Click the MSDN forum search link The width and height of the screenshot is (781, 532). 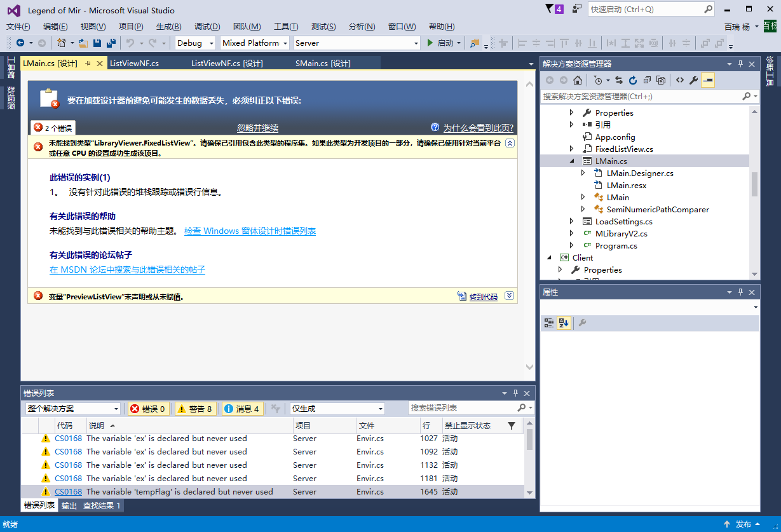pos(127,269)
